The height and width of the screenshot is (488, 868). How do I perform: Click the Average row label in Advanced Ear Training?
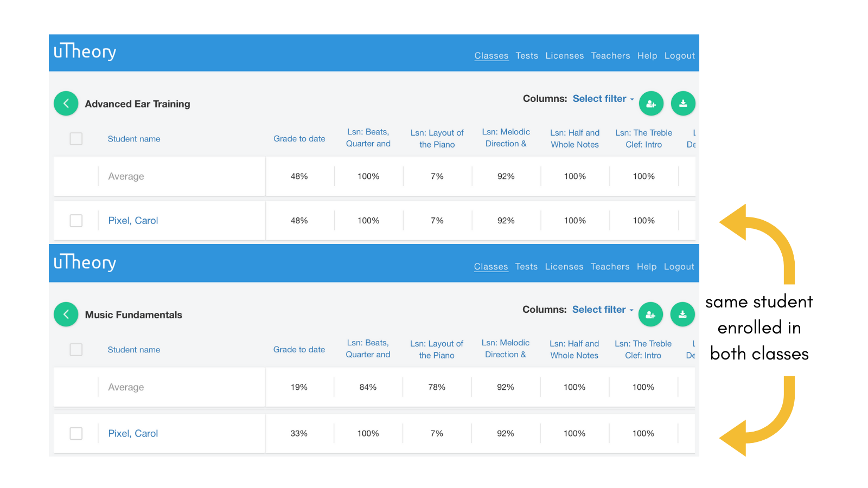pyautogui.click(x=126, y=176)
